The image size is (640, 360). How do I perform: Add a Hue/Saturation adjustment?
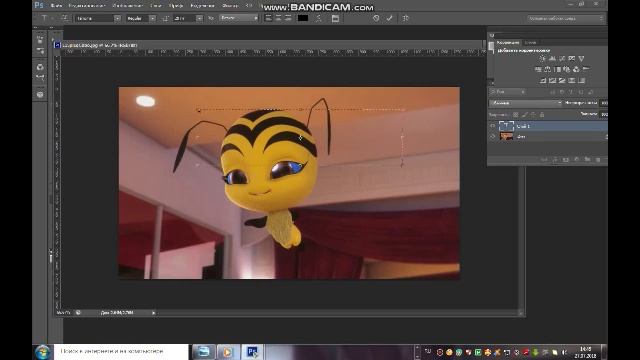[x=538, y=69]
